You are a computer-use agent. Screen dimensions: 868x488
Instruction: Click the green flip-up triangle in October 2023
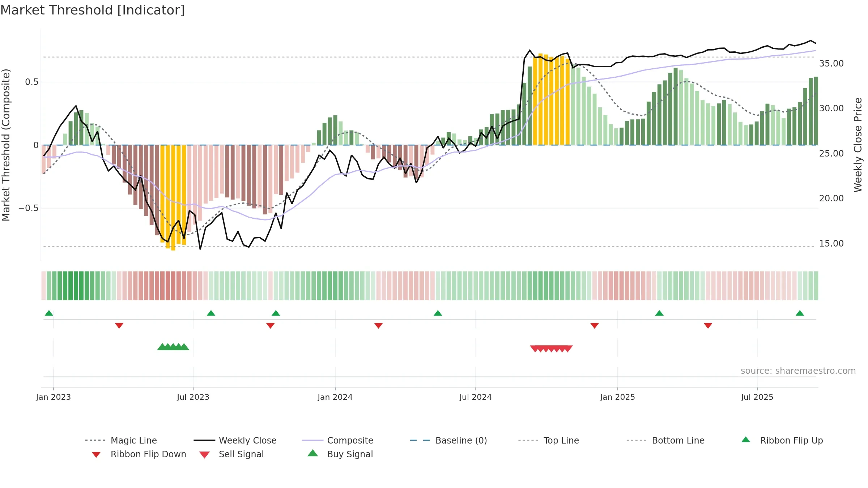[276, 313]
